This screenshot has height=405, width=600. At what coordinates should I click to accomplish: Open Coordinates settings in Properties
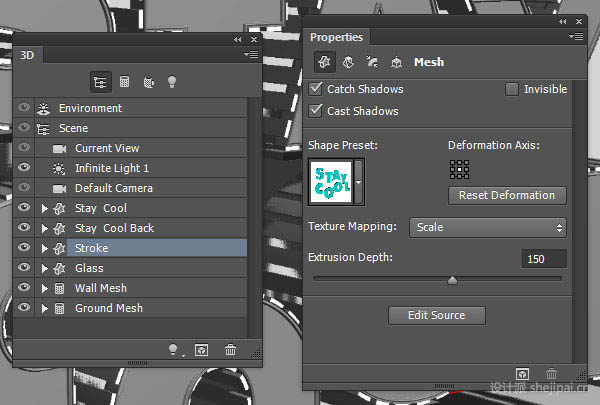(396, 62)
